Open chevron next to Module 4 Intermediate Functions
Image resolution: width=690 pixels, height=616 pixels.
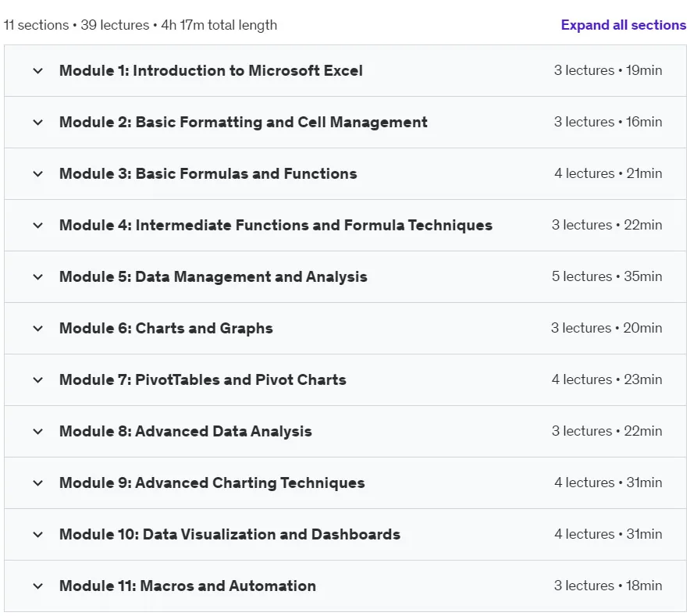click(x=37, y=226)
